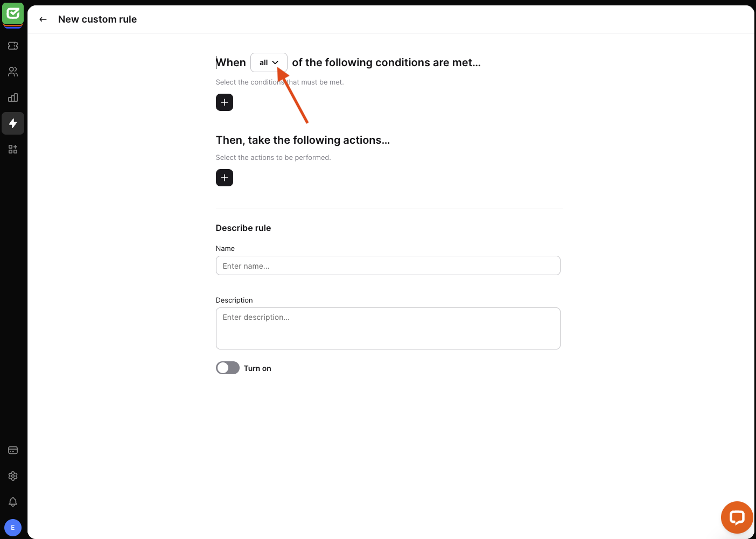Add a condition with the plus button
The height and width of the screenshot is (539, 756).
coord(225,102)
